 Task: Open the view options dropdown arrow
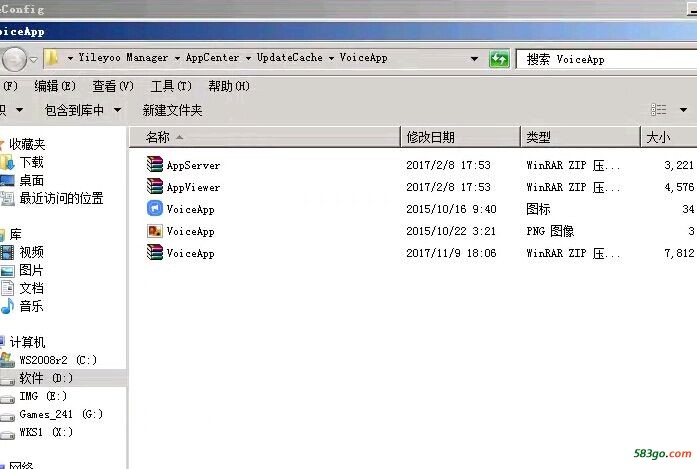tap(683, 109)
